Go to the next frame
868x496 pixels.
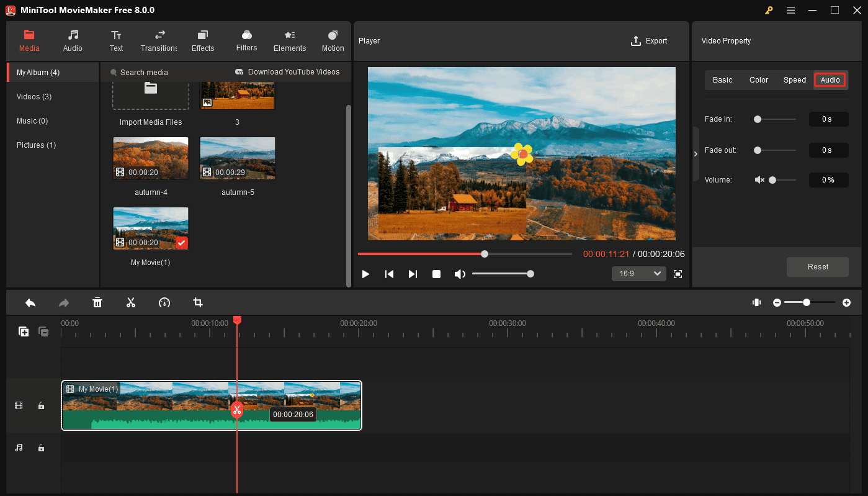coord(413,274)
